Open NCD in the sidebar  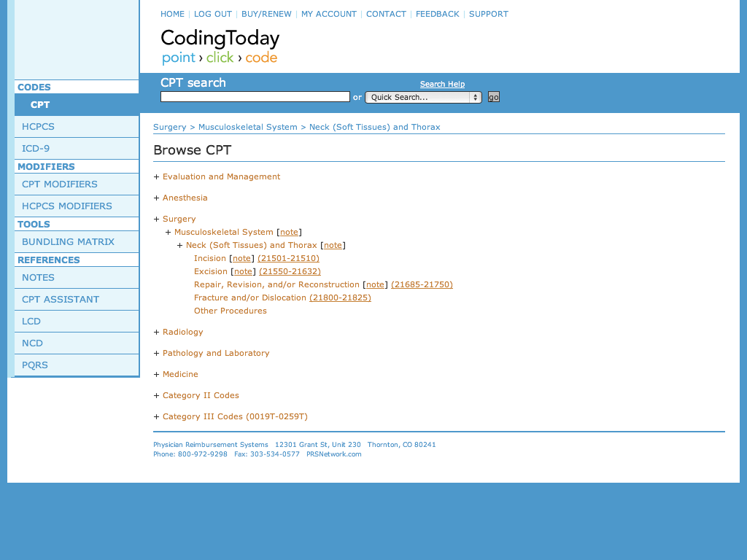point(77,343)
